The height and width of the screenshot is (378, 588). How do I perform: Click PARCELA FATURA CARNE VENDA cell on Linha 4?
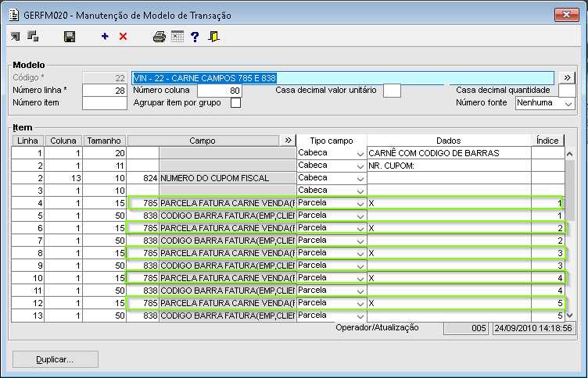click(x=228, y=203)
